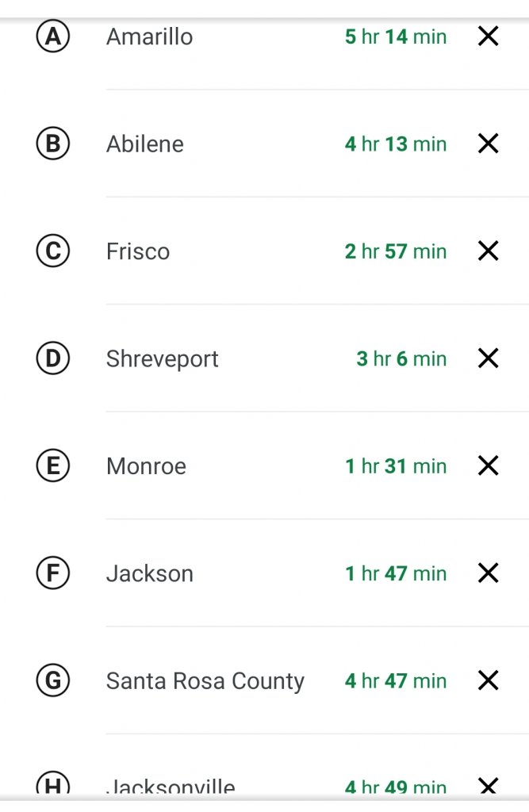Remove the Jackson stop
Viewport: 529px width, 812px height.
click(488, 573)
